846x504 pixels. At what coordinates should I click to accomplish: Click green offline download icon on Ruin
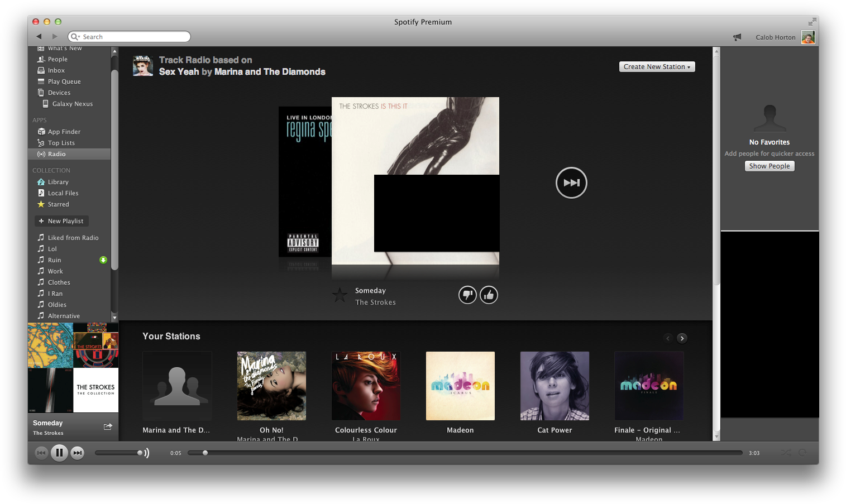coord(103,260)
